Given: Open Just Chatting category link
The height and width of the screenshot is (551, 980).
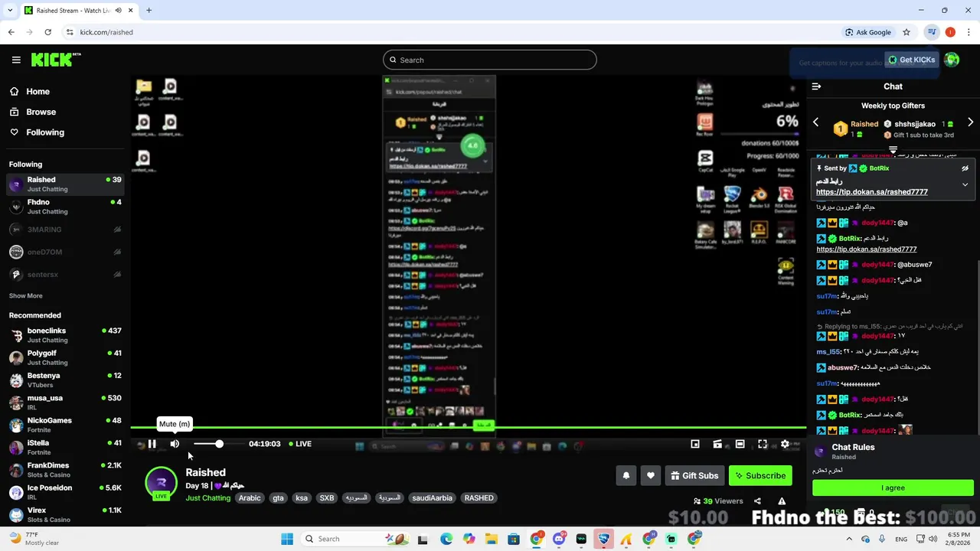Looking at the screenshot, I should coord(207,497).
